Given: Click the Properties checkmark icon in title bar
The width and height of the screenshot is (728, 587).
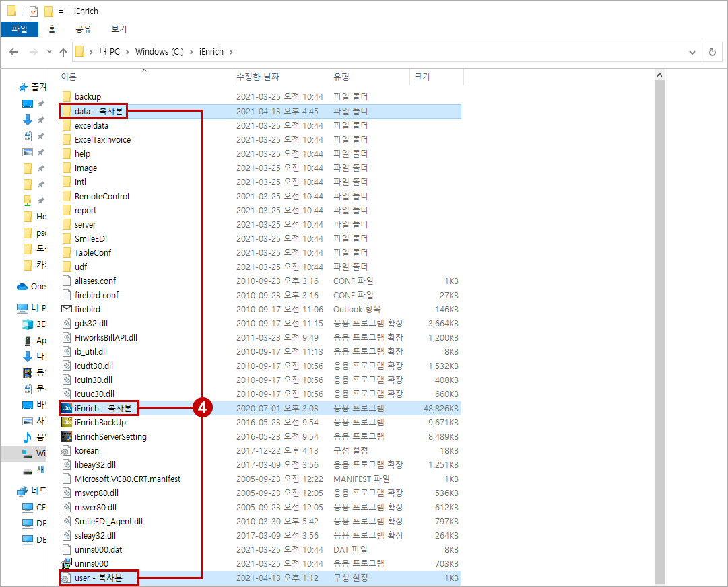Looking at the screenshot, I should [34, 11].
